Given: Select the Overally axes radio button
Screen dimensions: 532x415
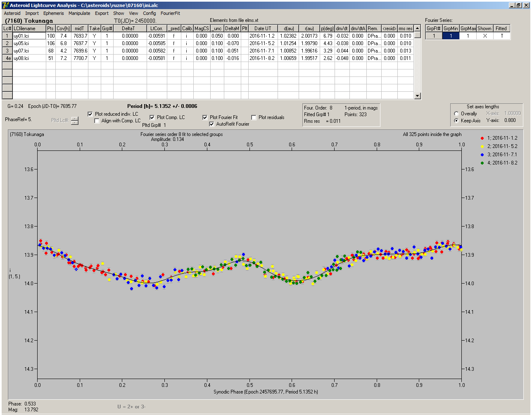Looking at the screenshot, I should [456, 114].
